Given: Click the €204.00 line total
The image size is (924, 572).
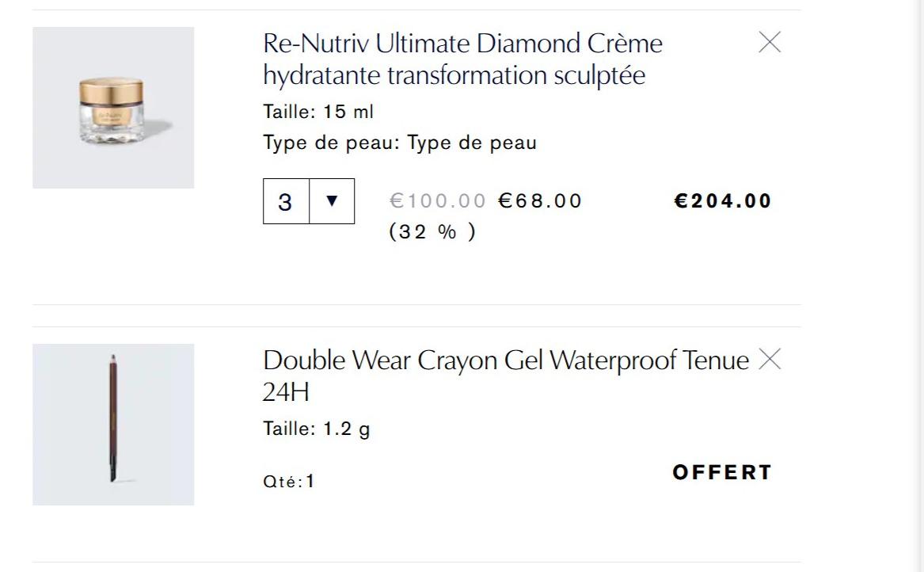Looking at the screenshot, I should pos(722,201).
